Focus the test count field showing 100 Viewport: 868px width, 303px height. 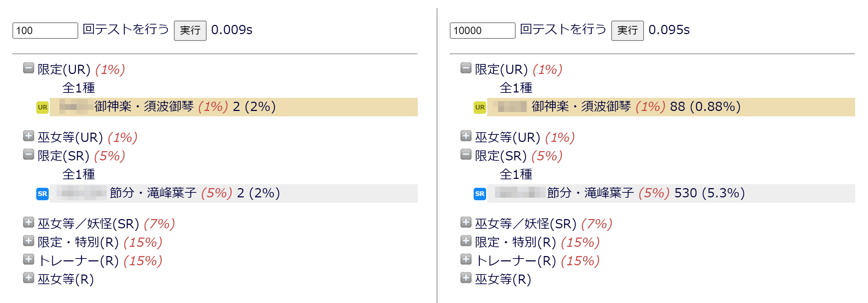coord(45,31)
